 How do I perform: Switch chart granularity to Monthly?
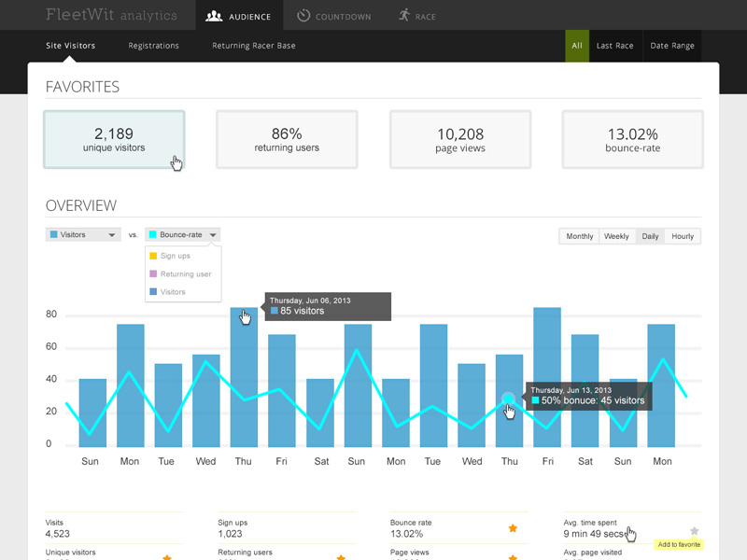pyautogui.click(x=579, y=236)
